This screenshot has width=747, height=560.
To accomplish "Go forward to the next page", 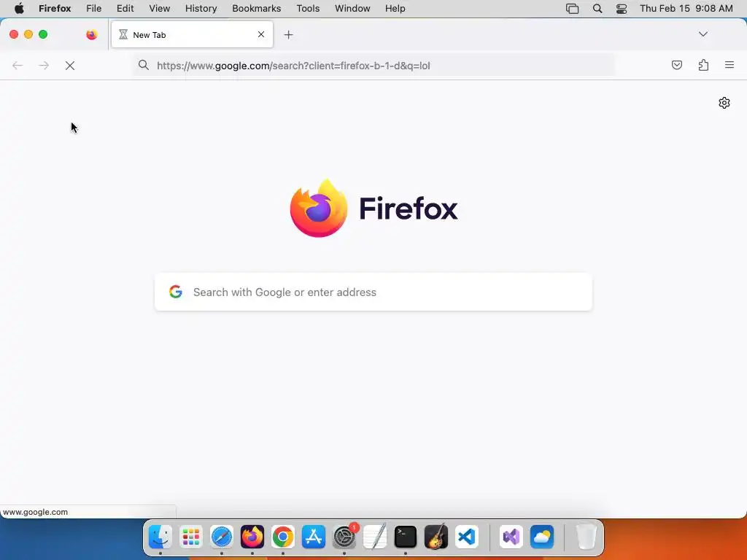I will (44, 66).
